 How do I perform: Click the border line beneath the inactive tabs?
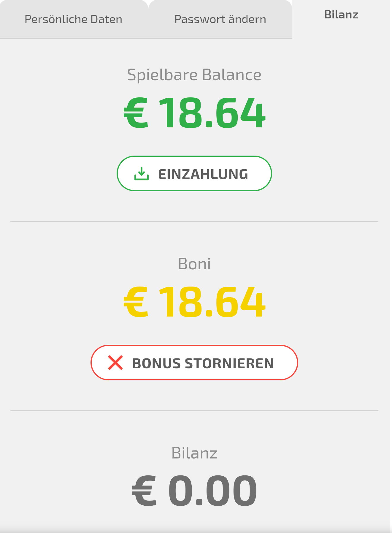pos(146,38)
